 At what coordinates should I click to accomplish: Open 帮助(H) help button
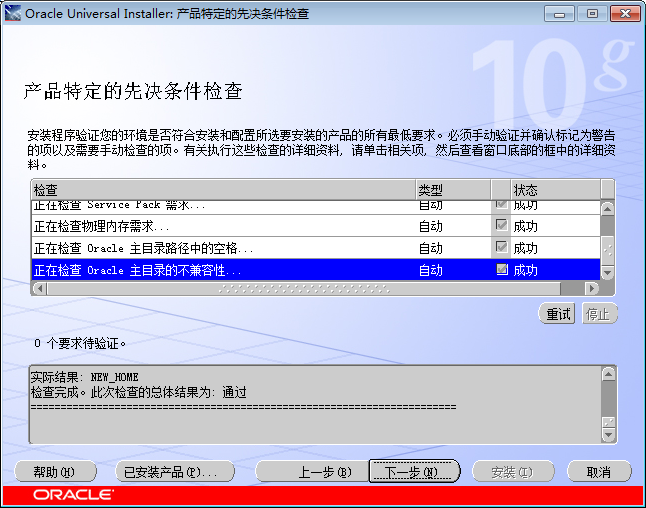point(55,472)
